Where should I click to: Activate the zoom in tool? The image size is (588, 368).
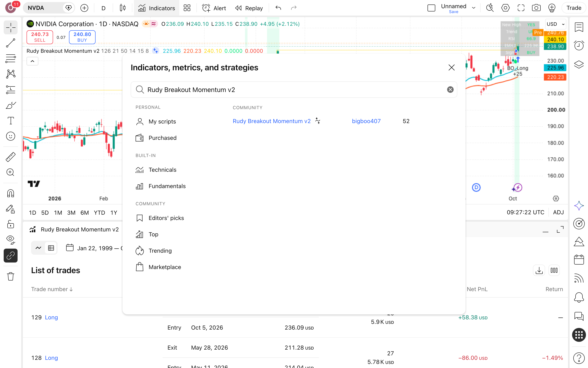point(10,172)
